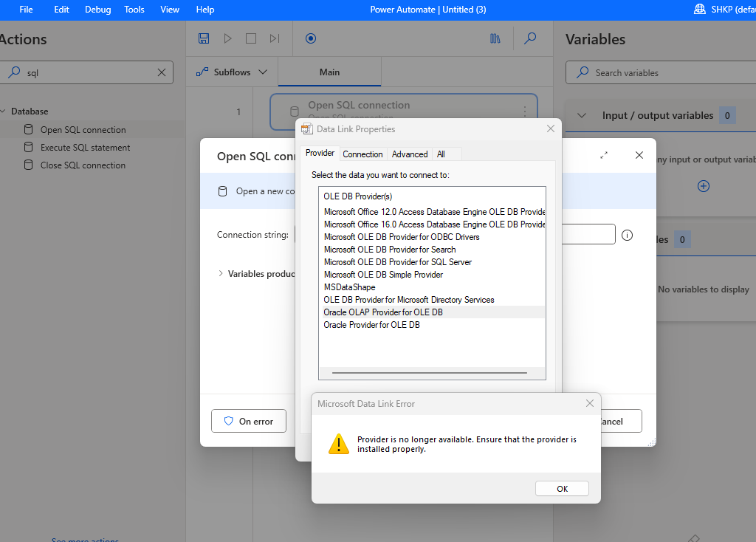Image resolution: width=756 pixels, height=542 pixels.
Task: Open the View menu
Action: (170, 10)
